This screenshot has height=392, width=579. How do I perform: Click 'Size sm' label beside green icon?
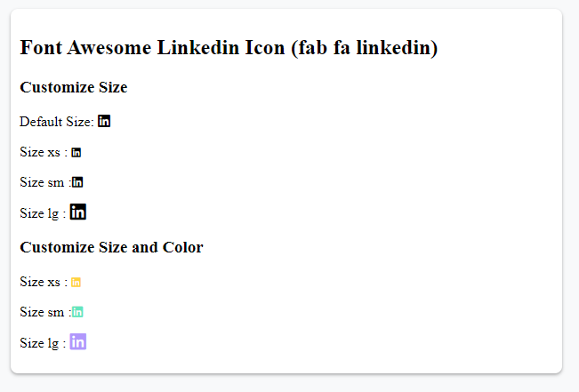41,312
